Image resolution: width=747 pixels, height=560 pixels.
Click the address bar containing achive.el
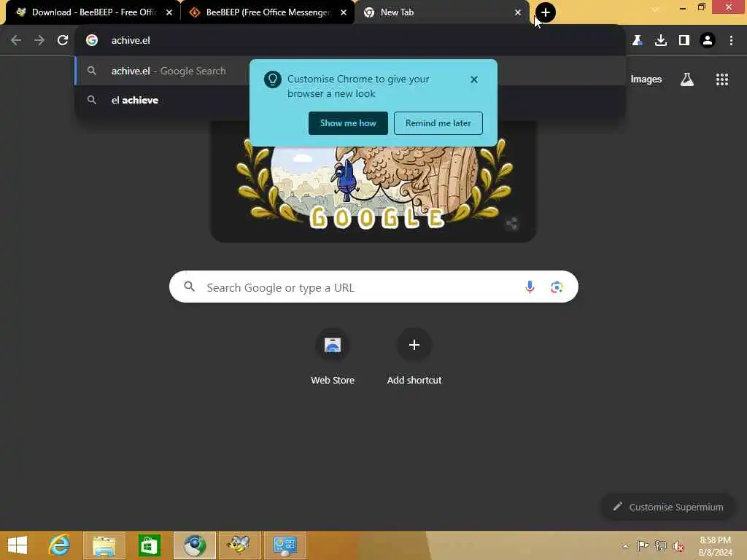(x=350, y=41)
